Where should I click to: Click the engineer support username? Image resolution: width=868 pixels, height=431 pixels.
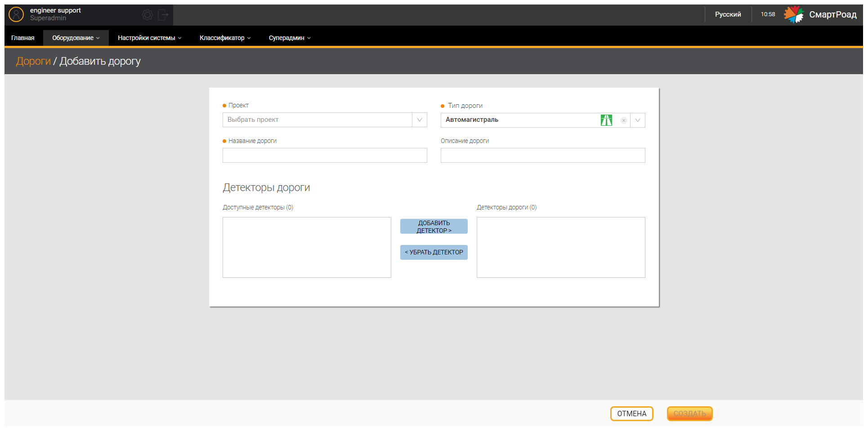click(x=55, y=10)
